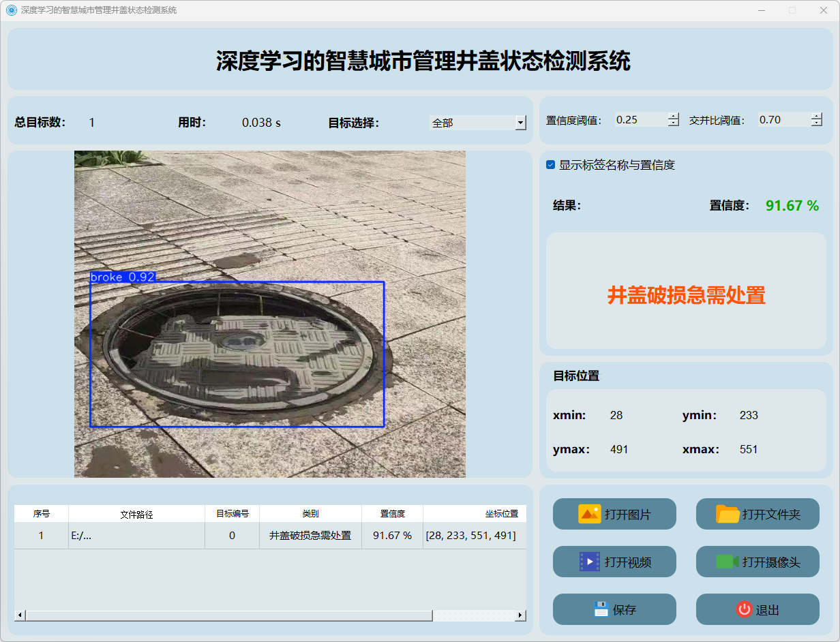Toggle the show label name and confidence checkbox
The width and height of the screenshot is (840, 642).
point(551,165)
